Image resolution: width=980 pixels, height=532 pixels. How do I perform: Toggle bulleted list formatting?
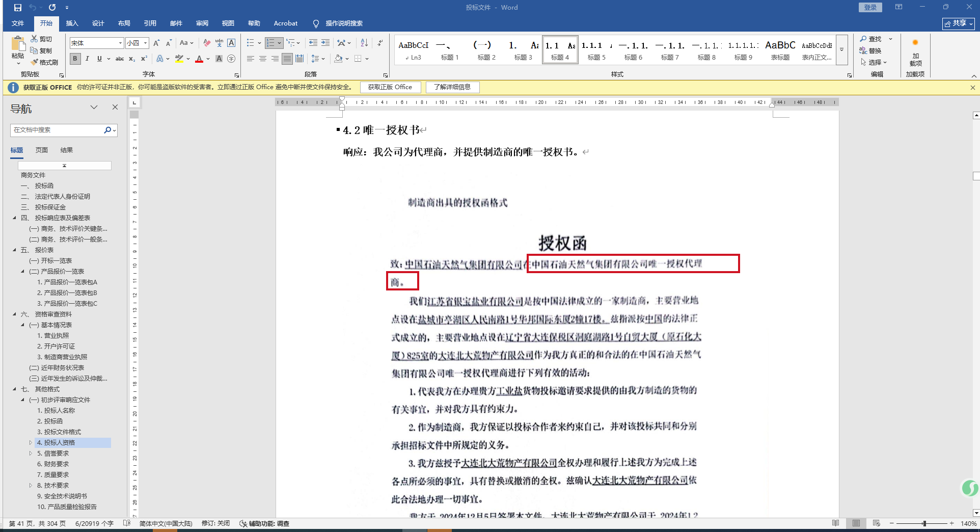pyautogui.click(x=251, y=43)
